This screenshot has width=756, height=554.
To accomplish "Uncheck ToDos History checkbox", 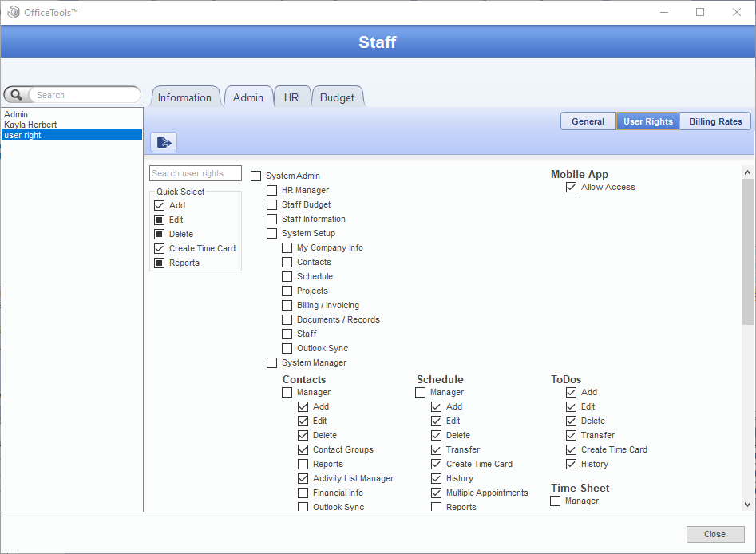I will pos(572,465).
